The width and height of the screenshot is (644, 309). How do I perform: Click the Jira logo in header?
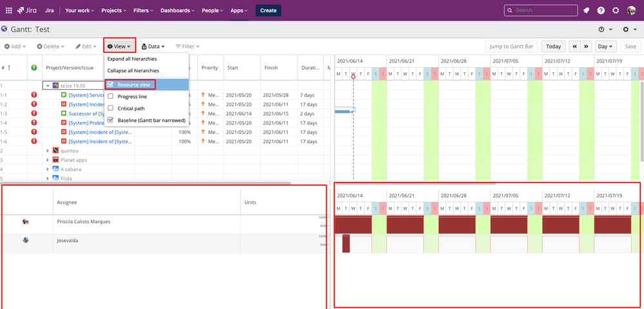27,11
